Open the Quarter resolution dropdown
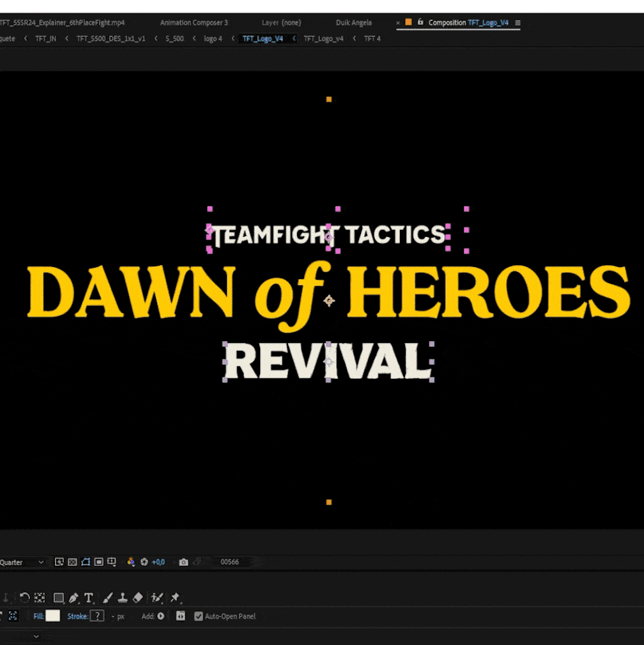644x645 pixels. click(x=22, y=563)
